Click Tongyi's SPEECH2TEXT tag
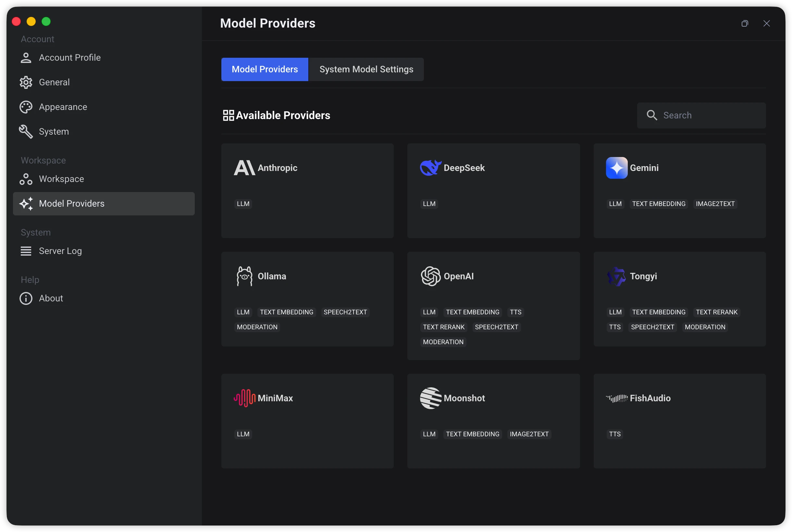Image resolution: width=792 pixels, height=532 pixels. (x=652, y=327)
